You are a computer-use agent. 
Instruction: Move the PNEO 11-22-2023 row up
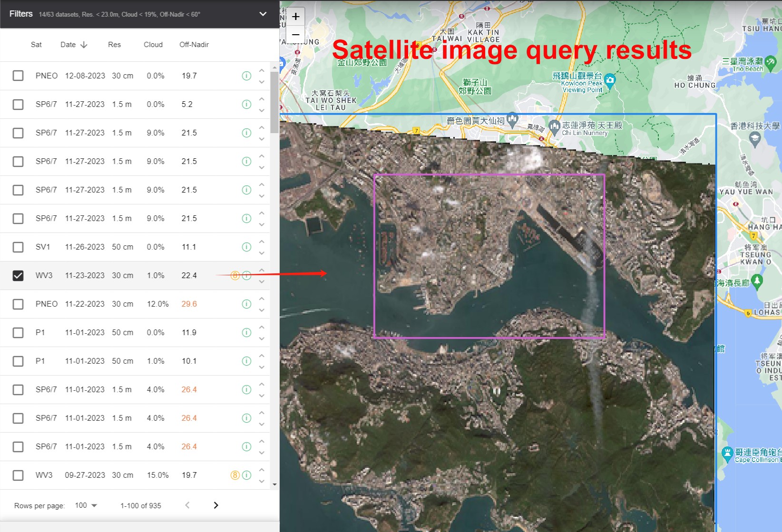pos(262,299)
